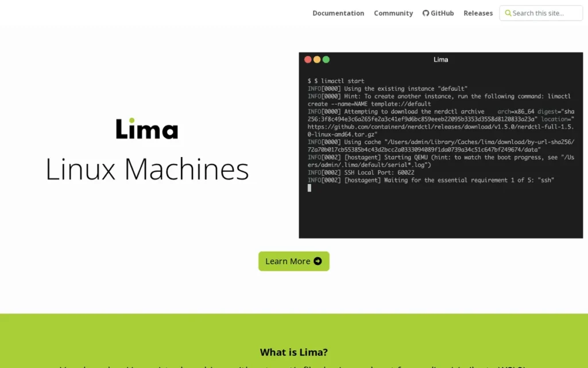Click the Lima terminal window title
The height and width of the screenshot is (368, 588).
pyautogui.click(x=440, y=59)
